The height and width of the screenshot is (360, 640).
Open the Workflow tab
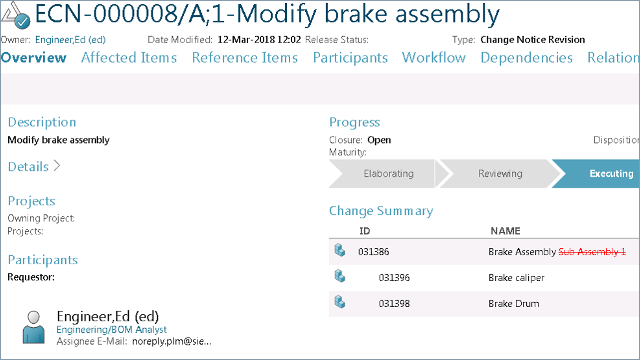coord(433,58)
